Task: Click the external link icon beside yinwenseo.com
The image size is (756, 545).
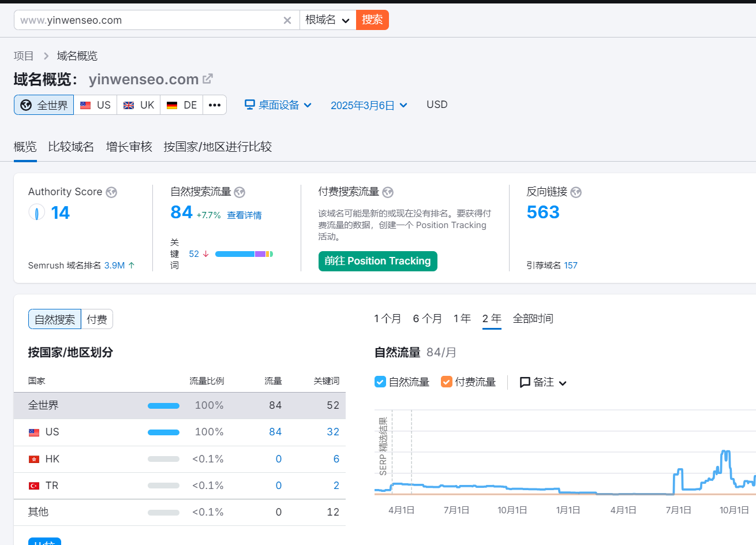Action: coord(208,79)
